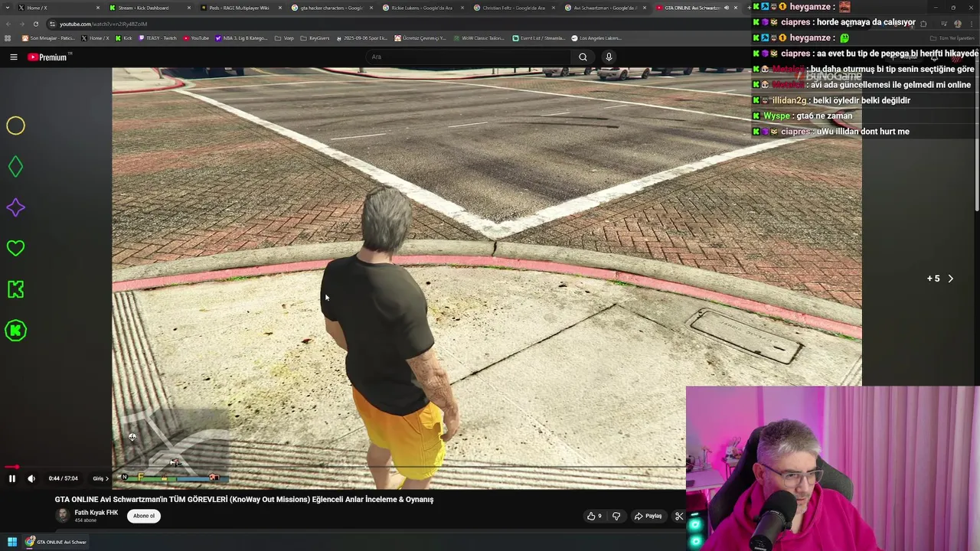Open the WoW Classic Tailoring bookmark
This screenshot has height=551, width=980.
click(479, 37)
